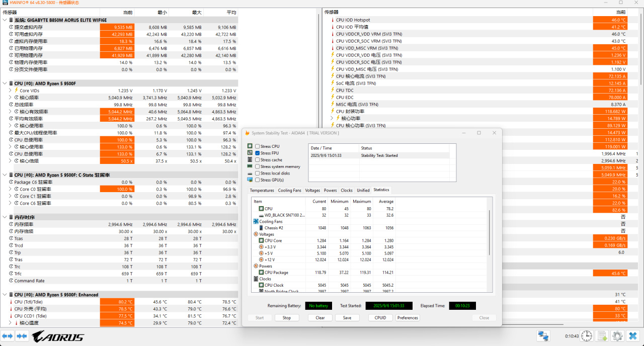Click the blue X close sensors icon

[x=633, y=336]
